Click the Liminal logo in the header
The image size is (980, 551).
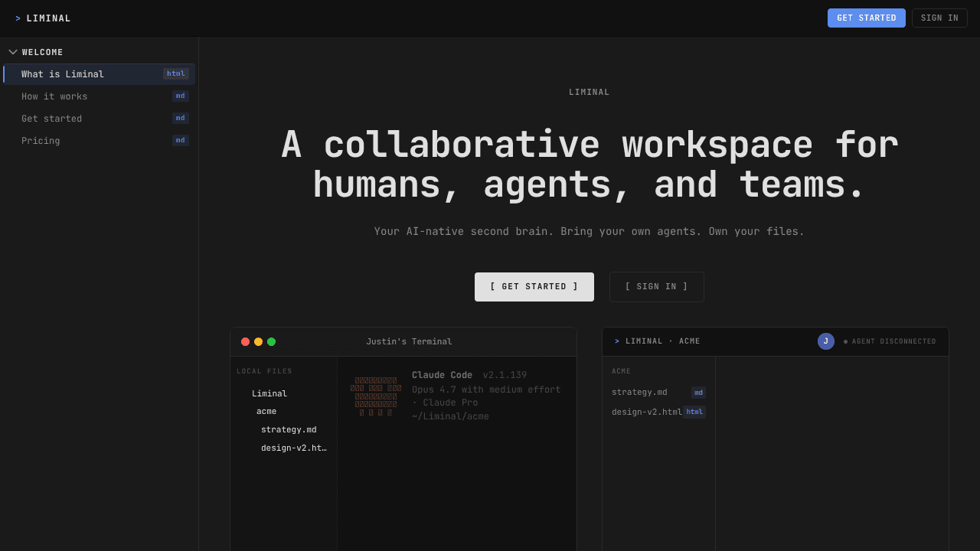point(43,18)
